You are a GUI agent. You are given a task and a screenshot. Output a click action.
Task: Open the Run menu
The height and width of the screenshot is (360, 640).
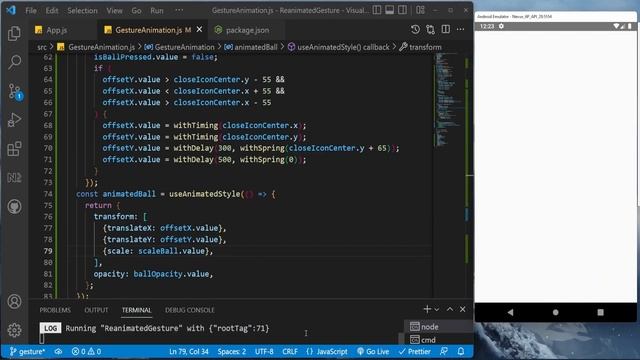tap(157, 10)
